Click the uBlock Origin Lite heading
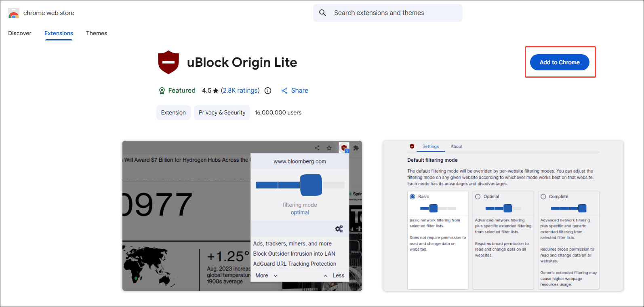The height and width of the screenshot is (307, 644). point(242,62)
